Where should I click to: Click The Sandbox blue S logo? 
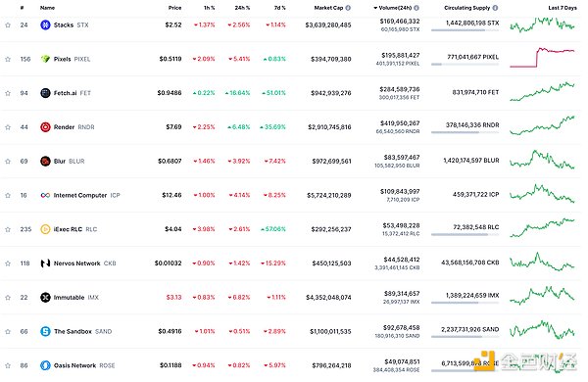click(45, 331)
